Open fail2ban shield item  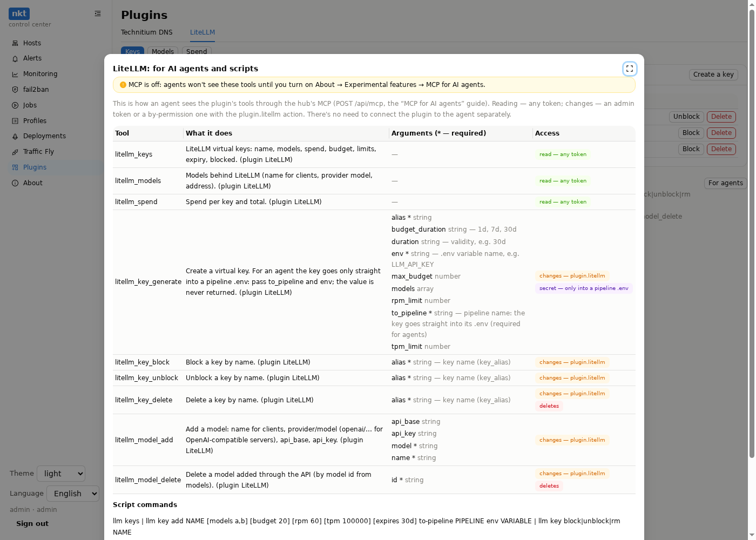(x=36, y=90)
